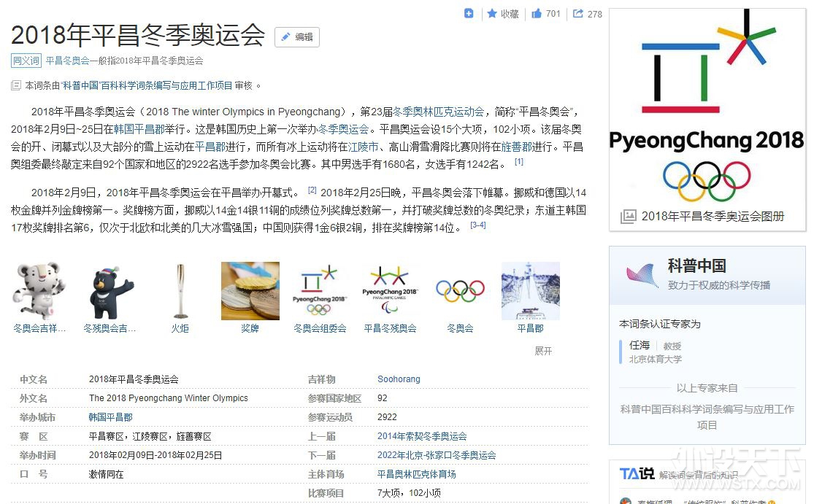Click the 科普中国 logo icon
The width and height of the screenshot is (814, 504).
[642, 276]
